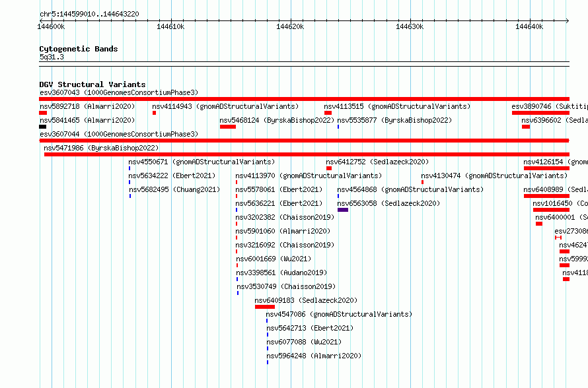Click nsv5636221 (Ebert2021) label

[x=279, y=203]
